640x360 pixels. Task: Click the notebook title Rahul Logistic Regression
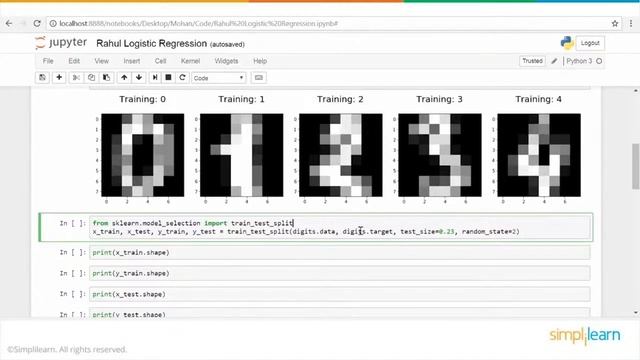coord(151,44)
